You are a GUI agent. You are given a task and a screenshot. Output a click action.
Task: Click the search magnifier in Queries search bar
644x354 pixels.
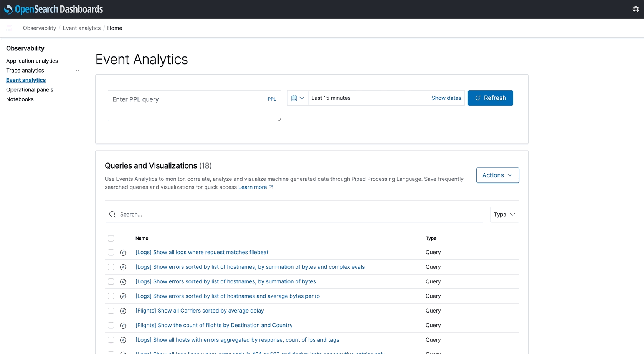click(x=112, y=214)
